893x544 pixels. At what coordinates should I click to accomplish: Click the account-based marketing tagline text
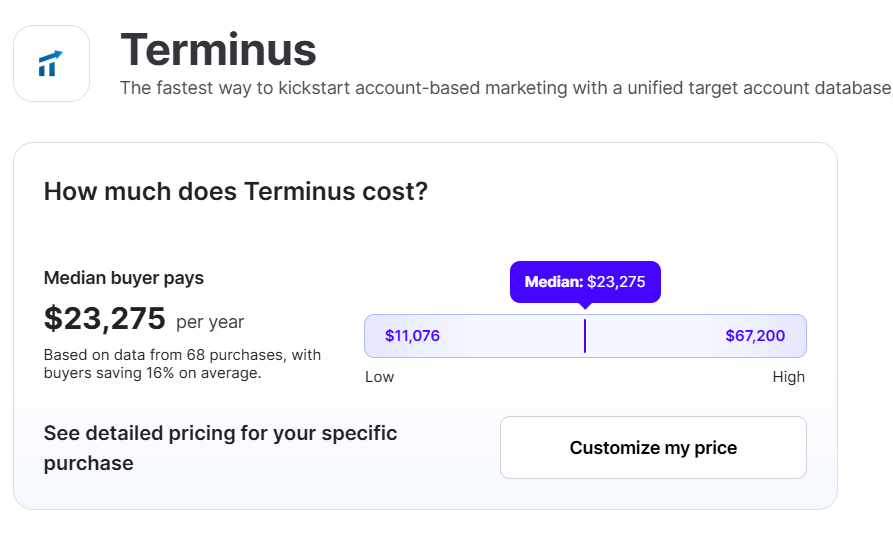pos(505,88)
